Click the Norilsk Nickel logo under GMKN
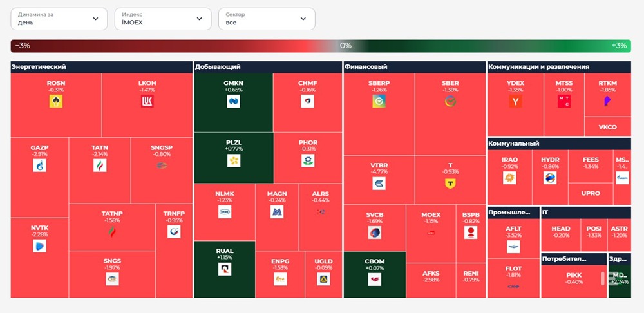Viewport: 644px width, 313px height. (233, 101)
